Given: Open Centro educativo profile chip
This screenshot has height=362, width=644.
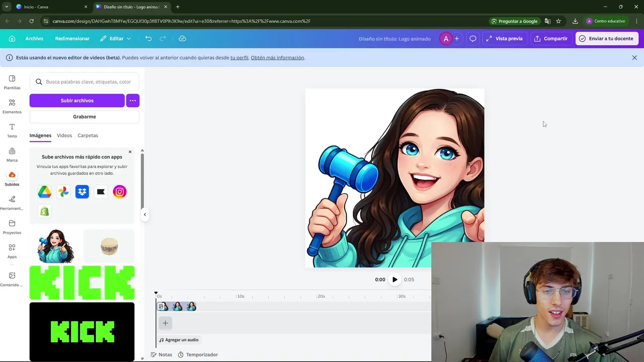Looking at the screenshot, I should point(606,21).
